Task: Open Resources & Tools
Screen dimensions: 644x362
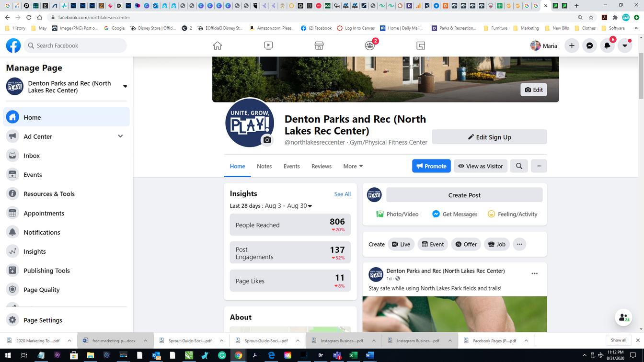Action: pyautogui.click(x=66, y=194)
